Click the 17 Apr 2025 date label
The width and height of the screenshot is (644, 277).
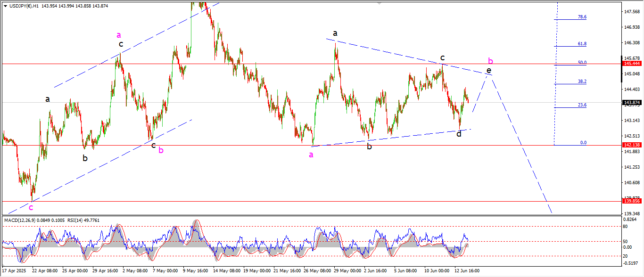15,271
